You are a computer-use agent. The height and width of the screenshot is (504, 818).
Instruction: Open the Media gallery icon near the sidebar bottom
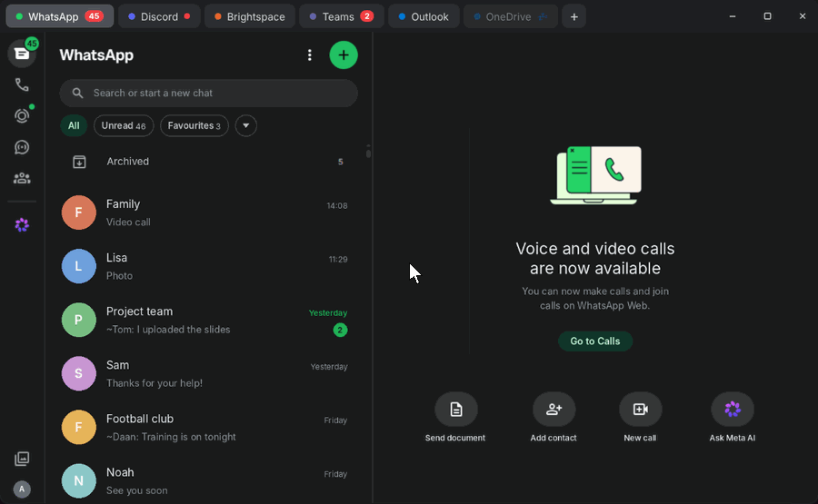(22, 459)
